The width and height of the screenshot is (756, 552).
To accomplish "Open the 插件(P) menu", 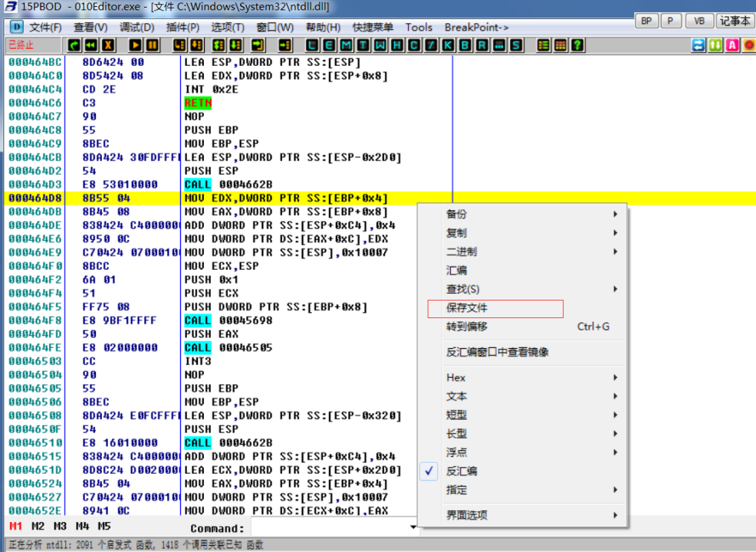I will (182, 28).
